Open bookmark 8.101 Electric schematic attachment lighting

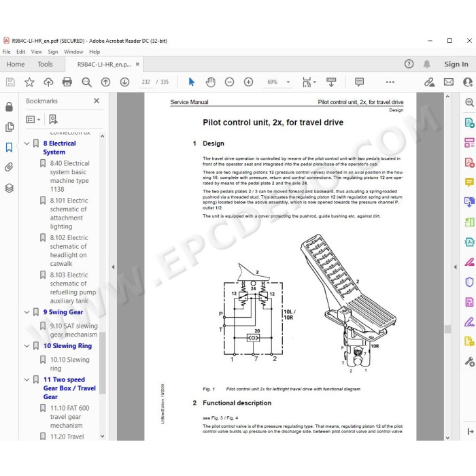pos(69,214)
